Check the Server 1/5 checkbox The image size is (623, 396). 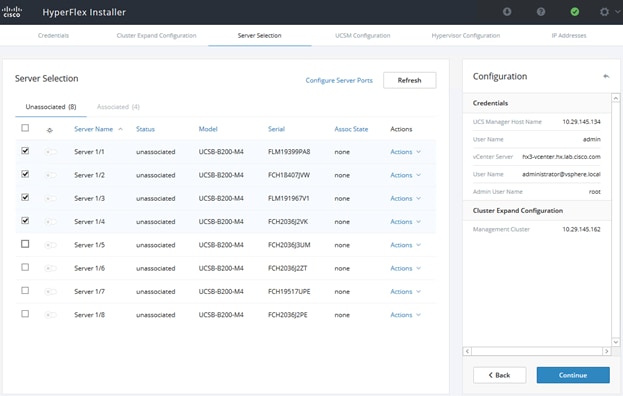coord(25,244)
